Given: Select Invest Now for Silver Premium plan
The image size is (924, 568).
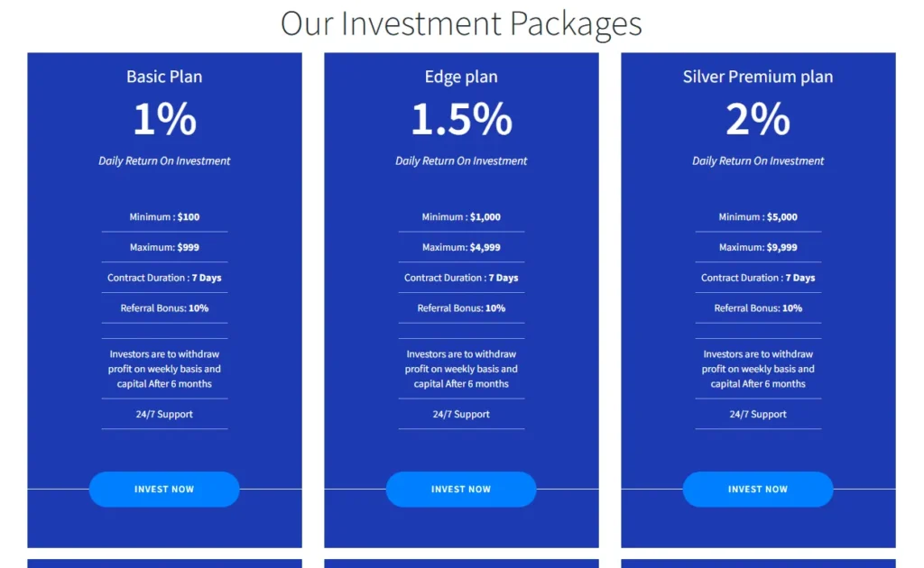Looking at the screenshot, I should [758, 489].
